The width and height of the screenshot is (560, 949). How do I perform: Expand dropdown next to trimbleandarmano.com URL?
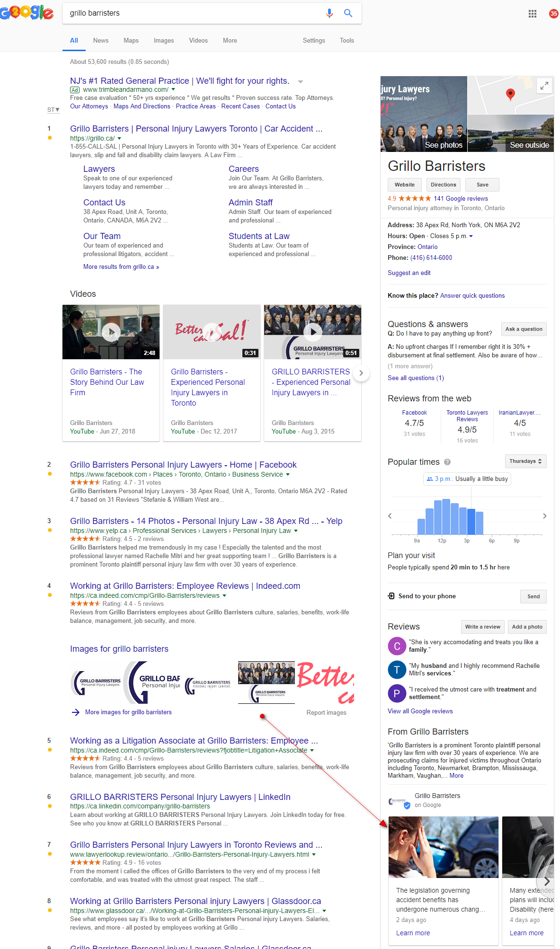tap(173, 89)
